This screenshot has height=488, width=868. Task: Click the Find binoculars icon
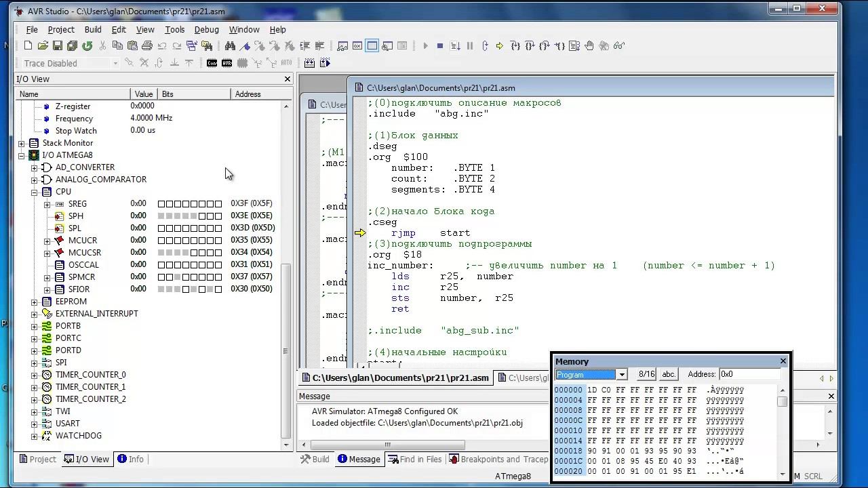[230, 45]
